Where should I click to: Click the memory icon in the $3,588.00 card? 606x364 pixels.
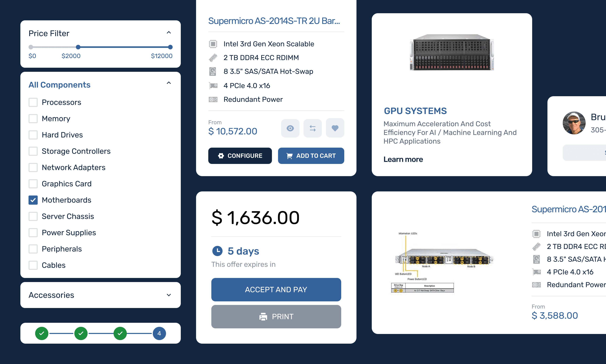click(536, 247)
